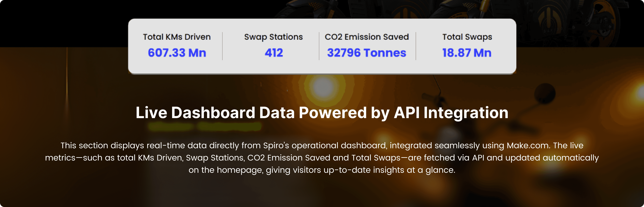The image size is (644, 207).
Task: Click the Total KMs Driven label
Action: pos(177,37)
